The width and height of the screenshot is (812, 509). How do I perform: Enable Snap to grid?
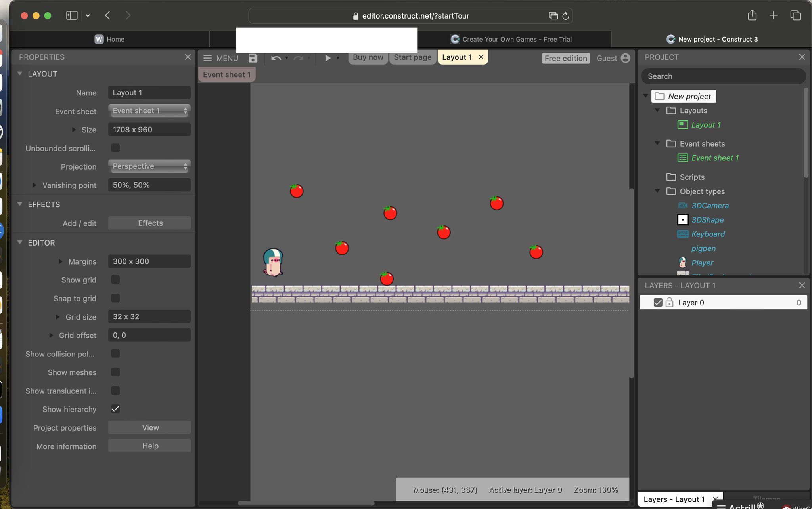coord(115,298)
